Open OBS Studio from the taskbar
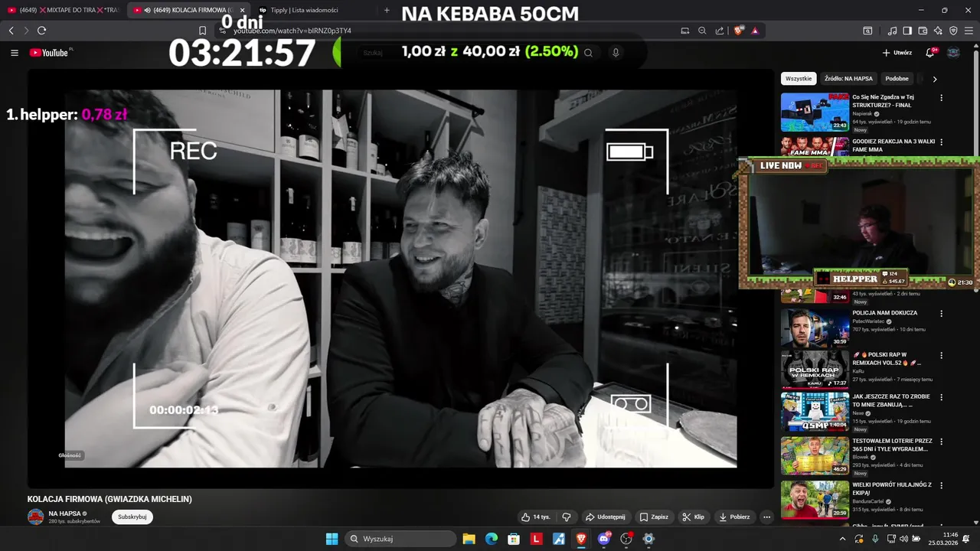This screenshot has height=551, width=980. (x=626, y=539)
